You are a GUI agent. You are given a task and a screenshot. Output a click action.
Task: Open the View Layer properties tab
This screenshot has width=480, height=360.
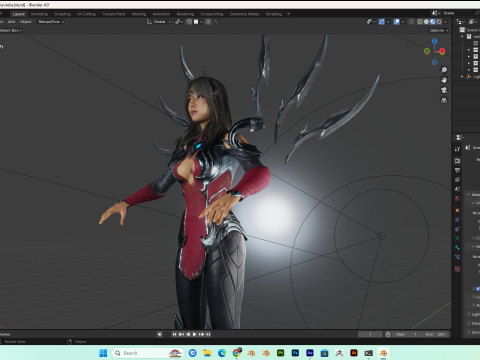457,180
